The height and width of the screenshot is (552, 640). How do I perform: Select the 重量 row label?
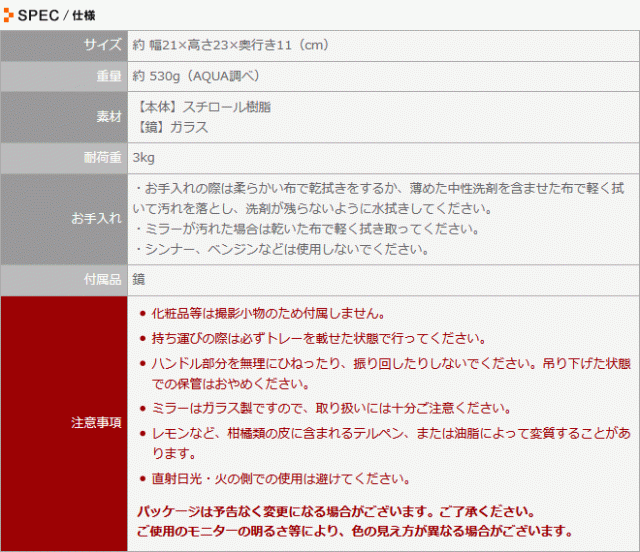108,76
